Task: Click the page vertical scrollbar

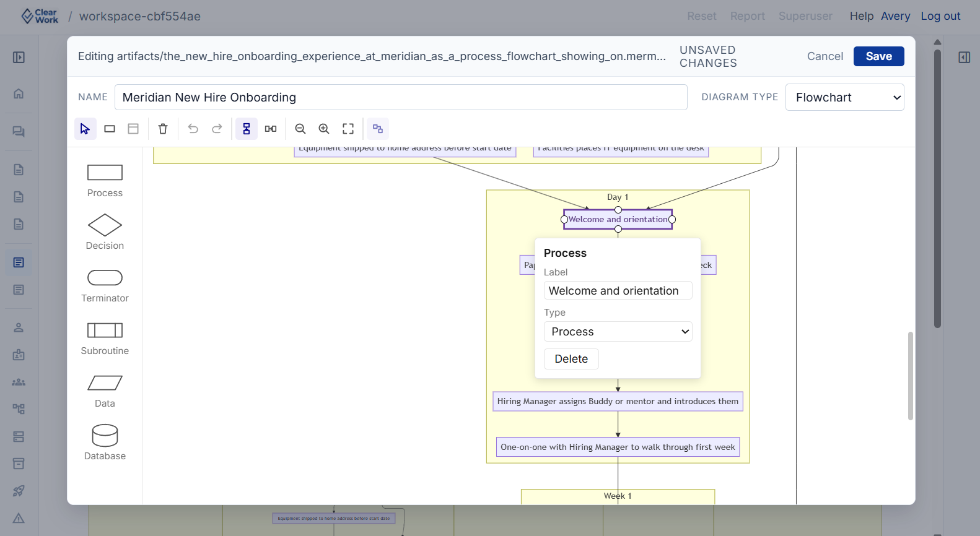Action: (937, 189)
